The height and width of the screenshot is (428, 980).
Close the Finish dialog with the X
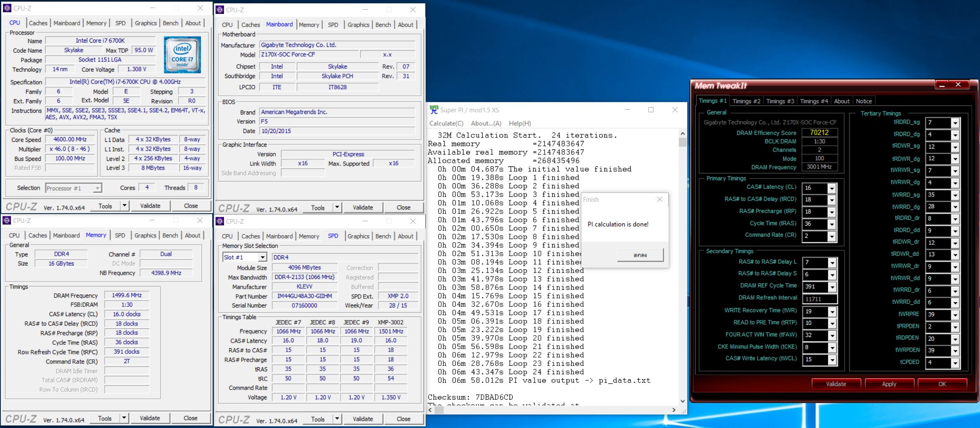tap(660, 199)
